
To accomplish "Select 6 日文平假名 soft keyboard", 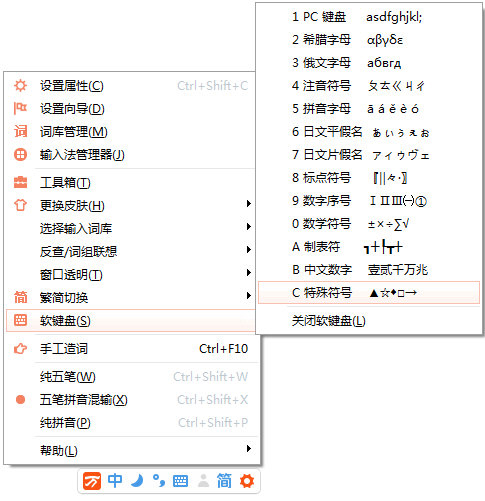I will point(369,132).
